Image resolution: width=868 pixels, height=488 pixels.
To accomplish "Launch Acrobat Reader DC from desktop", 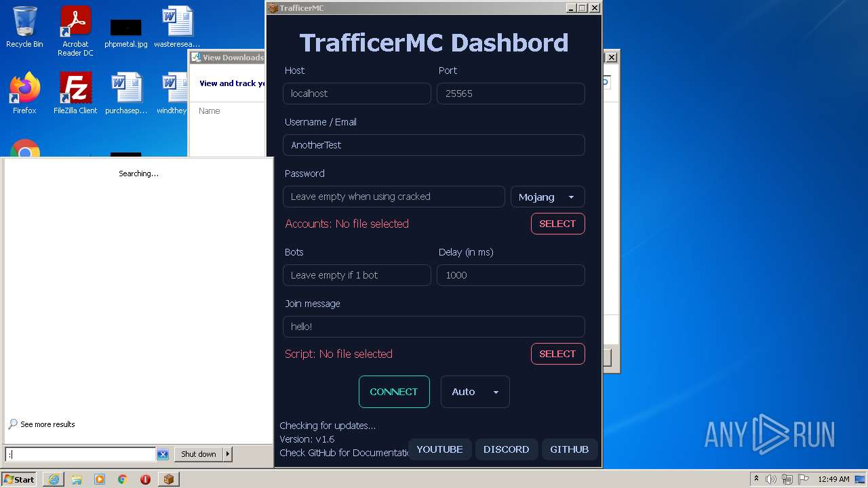I will pos(75,30).
